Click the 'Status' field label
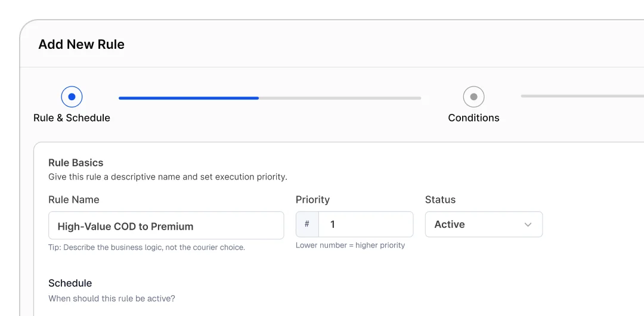 440,200
